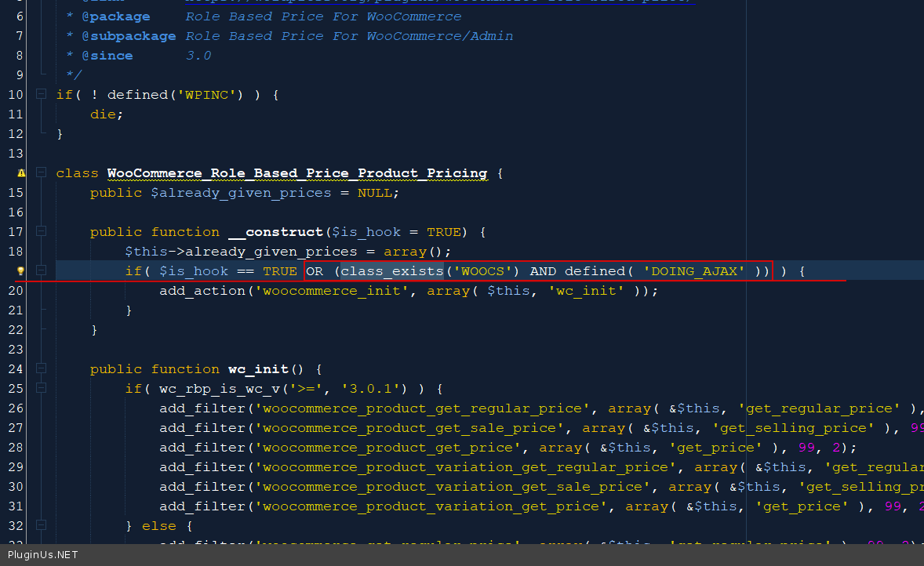Click the @package doc tag
Viewport: 924px width, 566px height.
[116, 16]
